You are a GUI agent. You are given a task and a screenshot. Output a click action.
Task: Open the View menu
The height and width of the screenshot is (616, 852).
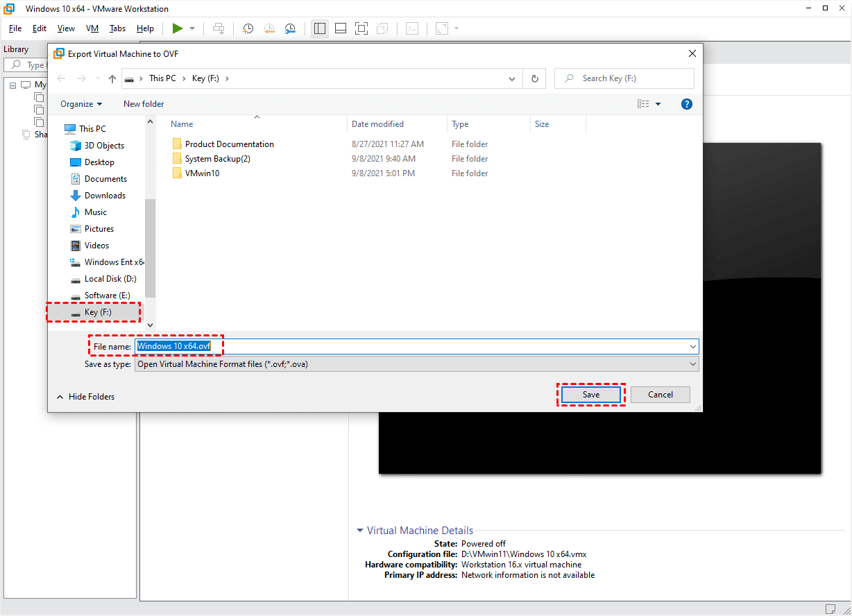(66, 28)
